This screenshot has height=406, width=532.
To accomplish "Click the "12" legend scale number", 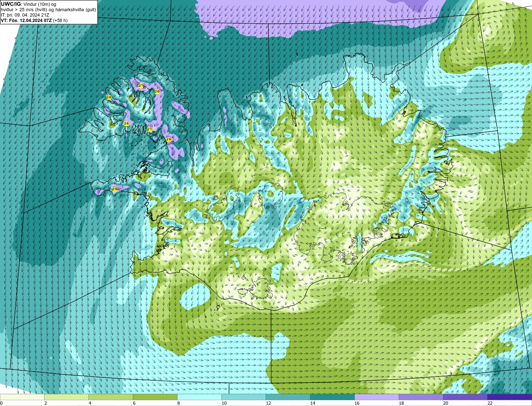I will click(x=268, y=403).
